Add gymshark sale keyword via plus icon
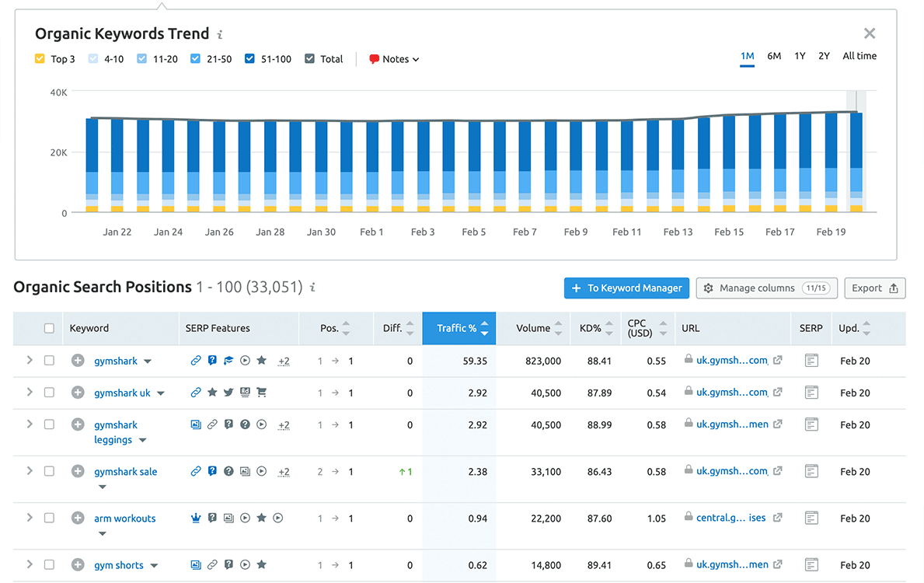924x583 pixels. point(78,471)
